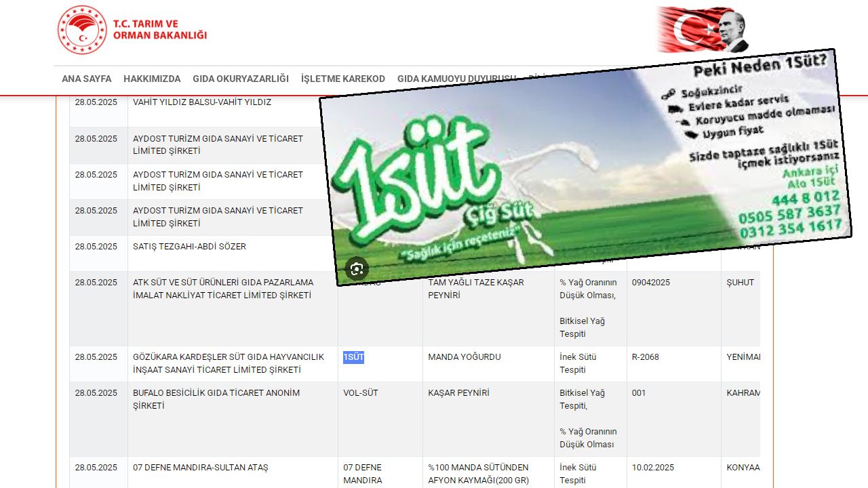Click the VOL-SÜT brand cell
Screen dimensions: 868x488
[380, 419]
